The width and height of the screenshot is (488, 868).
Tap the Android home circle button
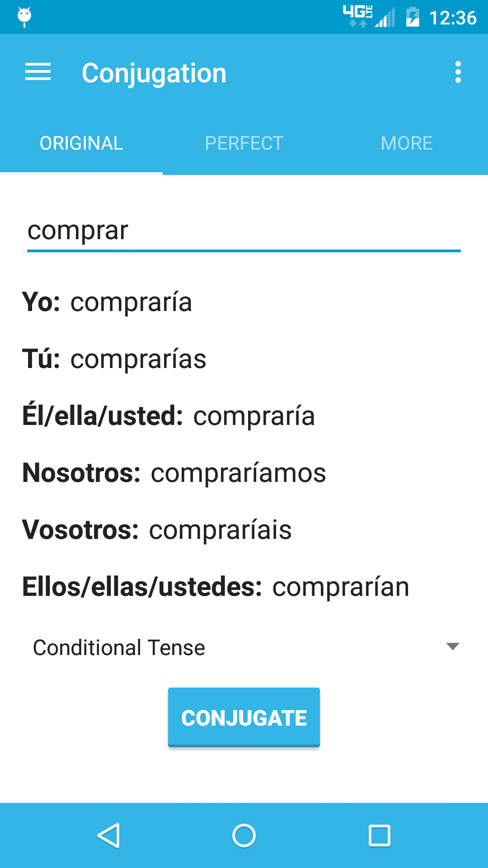pos(244,835)
